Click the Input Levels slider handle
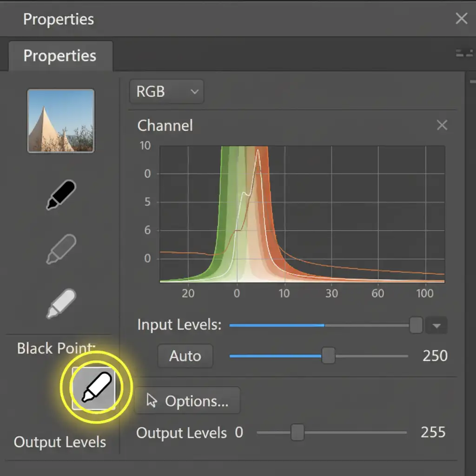The height and width of the screenshot is (476, 476). click(x=416, y=325)
